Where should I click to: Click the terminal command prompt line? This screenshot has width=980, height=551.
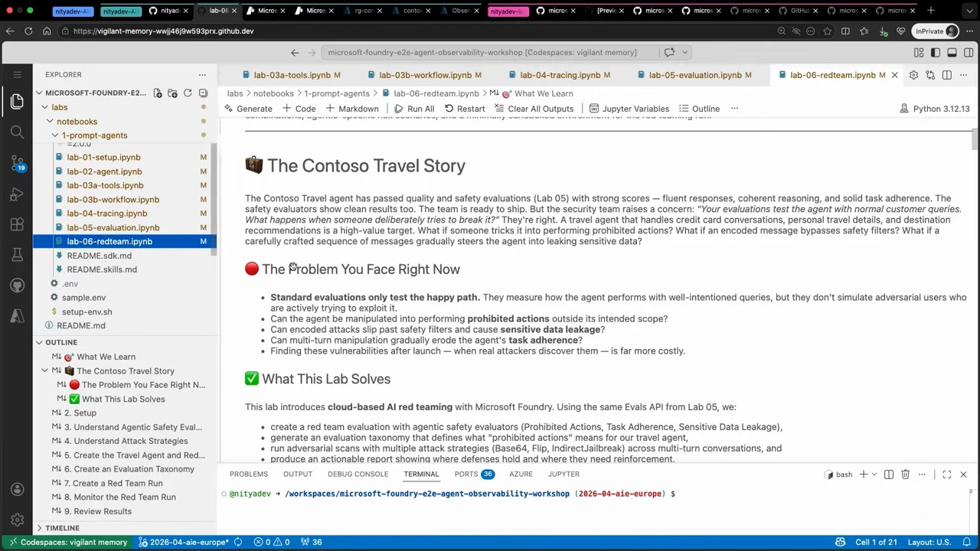click(x=452, y=494)
